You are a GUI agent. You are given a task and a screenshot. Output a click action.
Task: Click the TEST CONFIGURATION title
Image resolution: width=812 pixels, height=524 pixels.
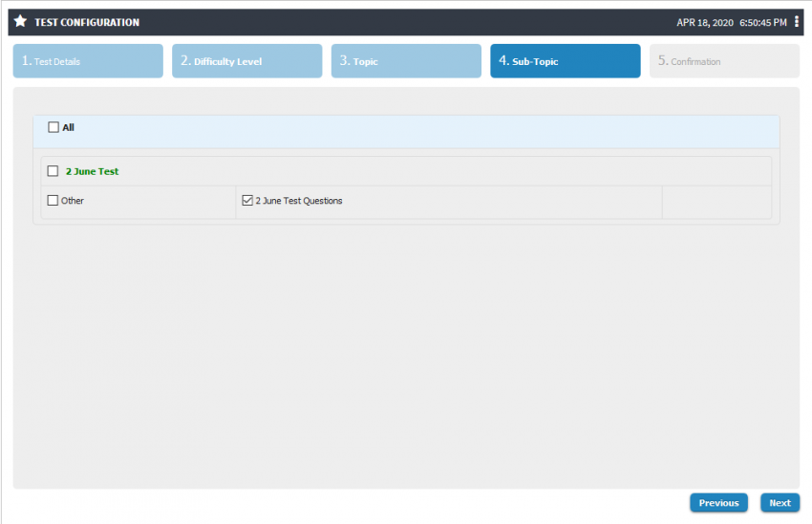click(87, 22)
